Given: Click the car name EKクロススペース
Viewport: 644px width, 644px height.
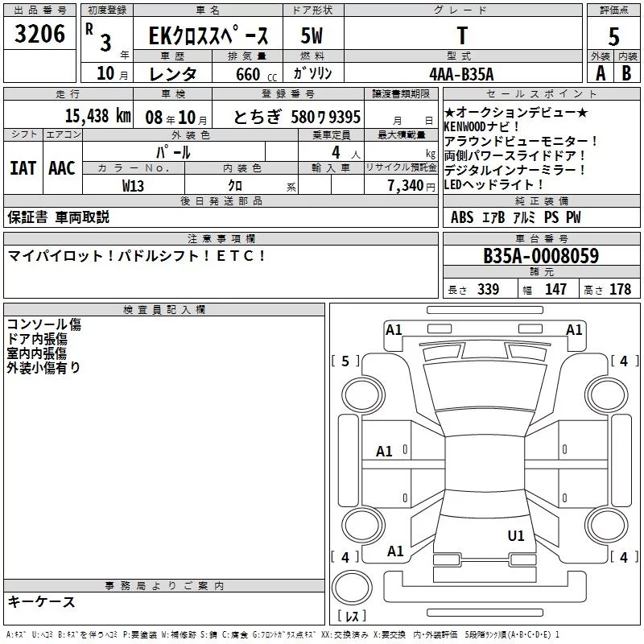Looking at the screenshot, I should 208,35.
